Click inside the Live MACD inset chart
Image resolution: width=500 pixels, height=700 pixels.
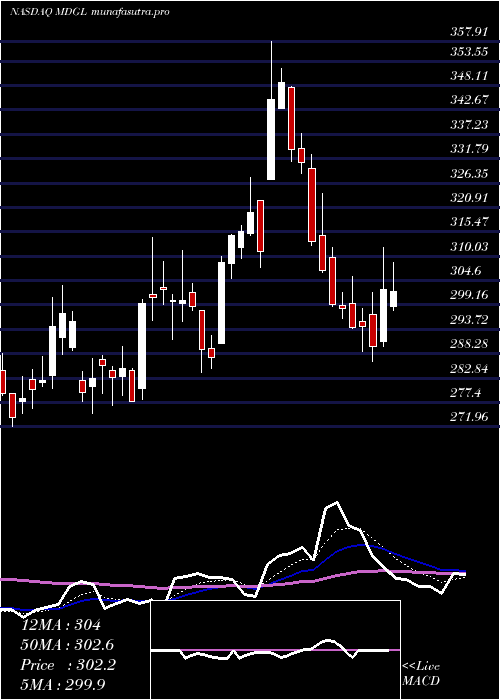(x=275, y=650)
